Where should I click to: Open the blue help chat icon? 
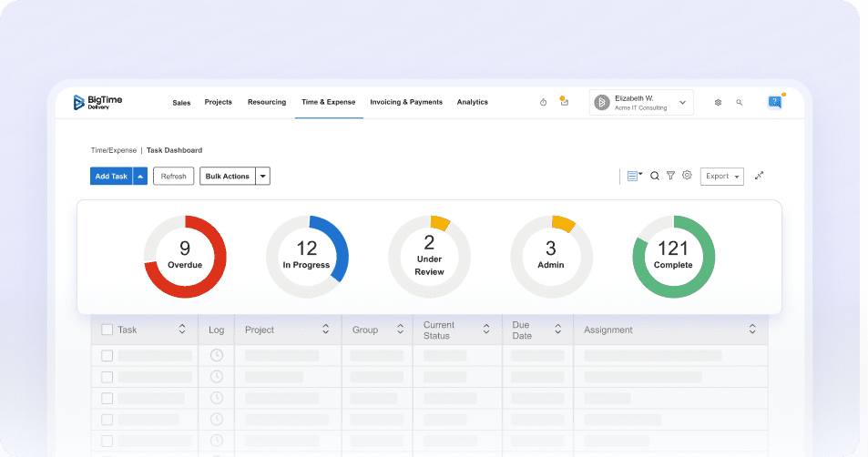point(775,102)
